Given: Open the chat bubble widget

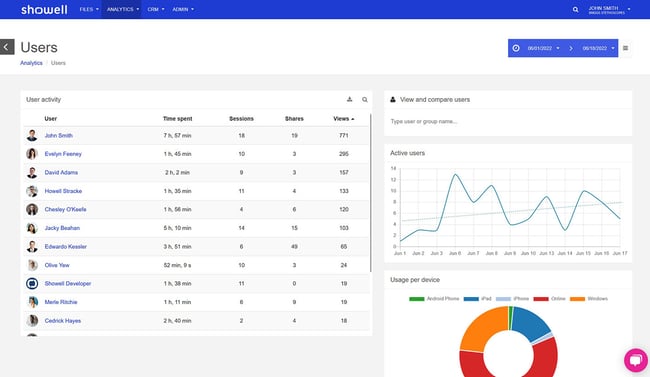Looking at the screenshot, I should click(x=636, y=360).
